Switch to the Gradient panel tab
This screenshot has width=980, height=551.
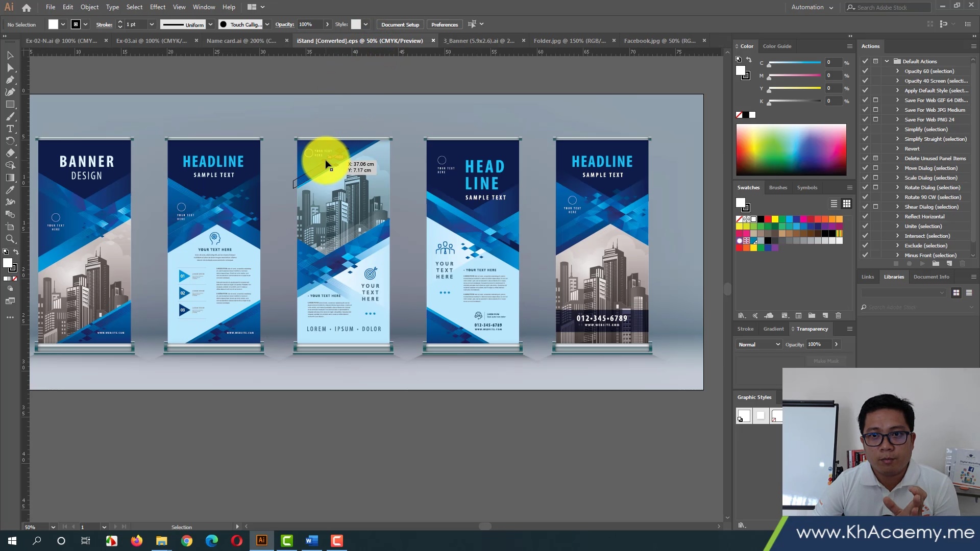(773, 329)
